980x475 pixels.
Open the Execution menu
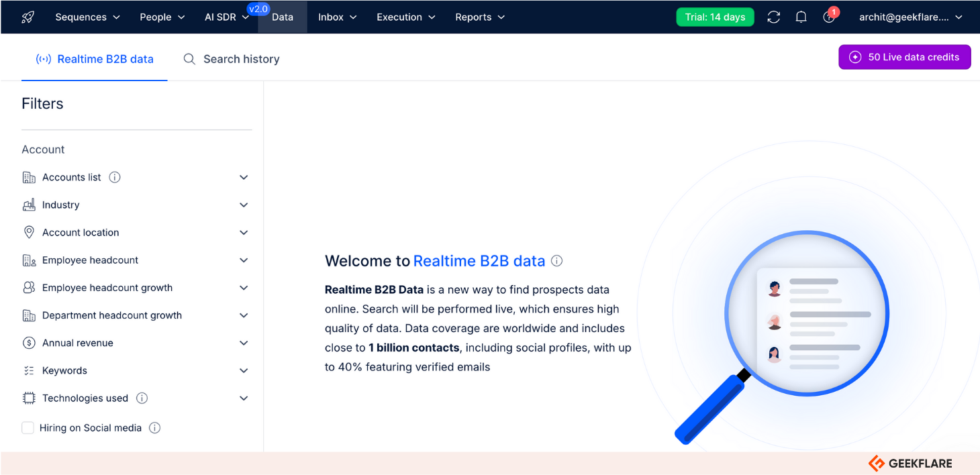[405, 17]
